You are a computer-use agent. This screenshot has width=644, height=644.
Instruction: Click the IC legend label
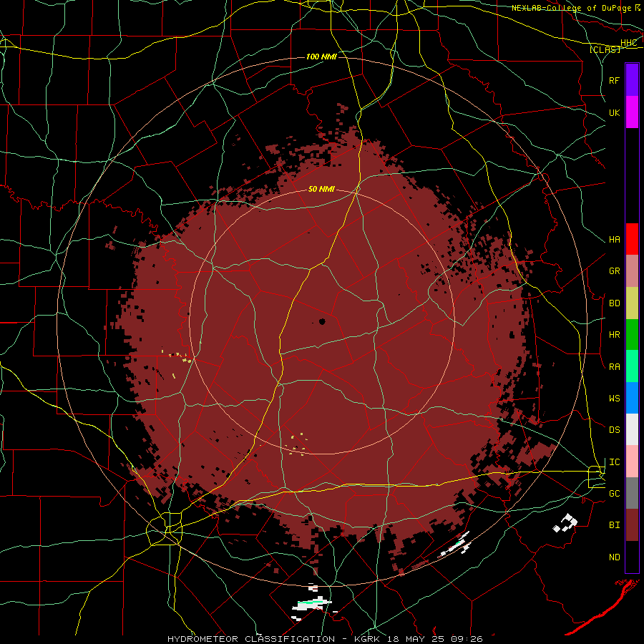[614, 462]
